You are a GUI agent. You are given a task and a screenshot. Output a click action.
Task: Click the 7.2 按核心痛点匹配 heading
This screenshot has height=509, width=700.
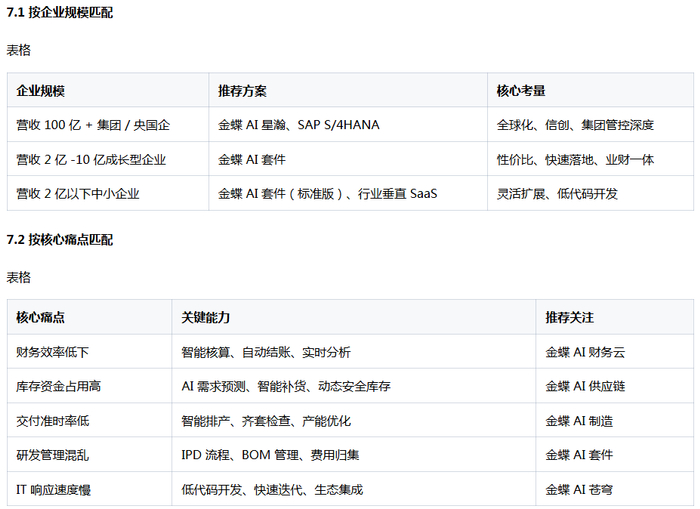[60, 240]
